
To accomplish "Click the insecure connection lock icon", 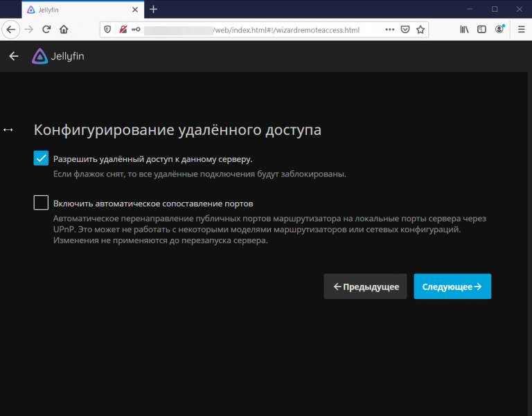I will (x=123, y=30).
